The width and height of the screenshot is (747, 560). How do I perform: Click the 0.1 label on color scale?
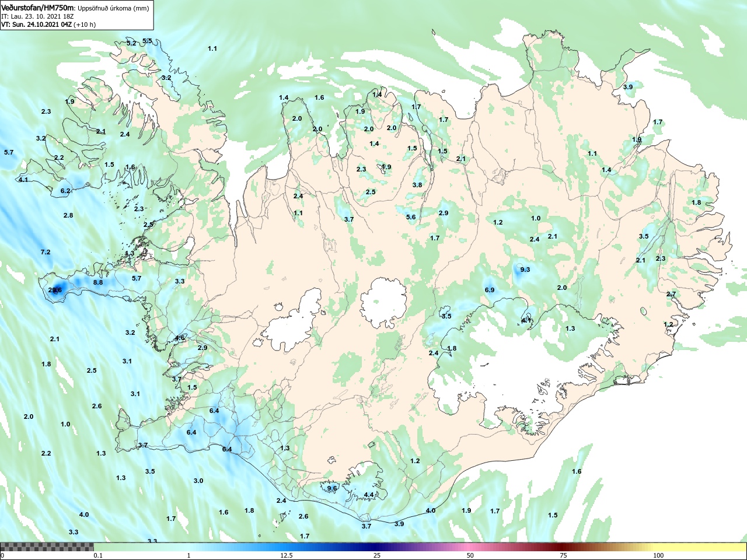98,555
